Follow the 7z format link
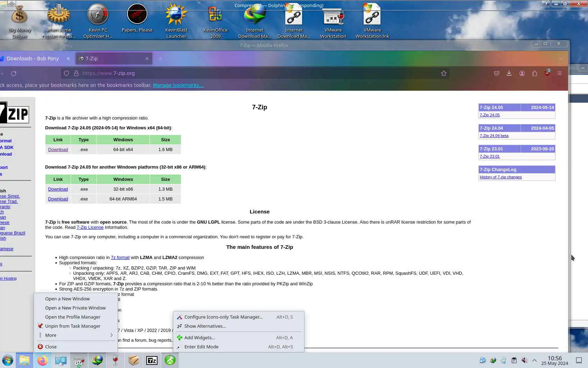The width and height of the screenshot is (588, 368). coord(120,258)
